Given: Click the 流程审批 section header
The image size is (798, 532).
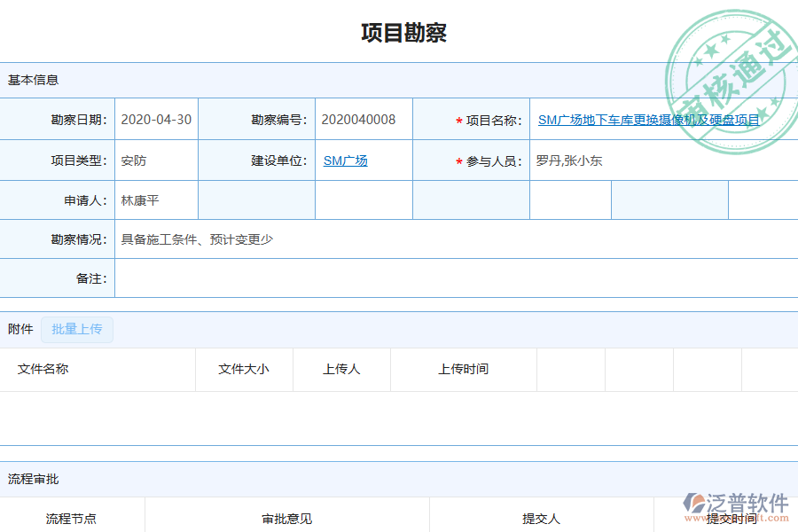Looking at the screenshot, I should pos(28,479).
